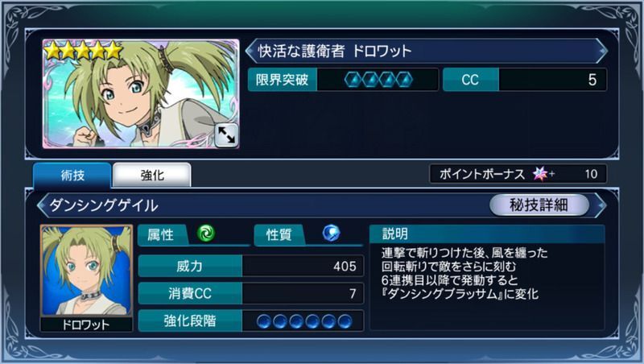This screenshot has height=364, width=644.
Task: Click the point bonus star icon
Action: (540, 174)
